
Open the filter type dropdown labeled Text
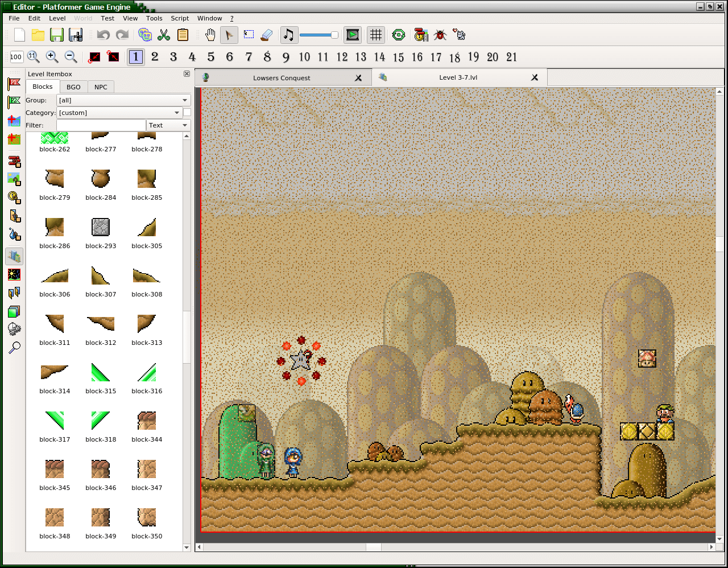pos(168,125)
